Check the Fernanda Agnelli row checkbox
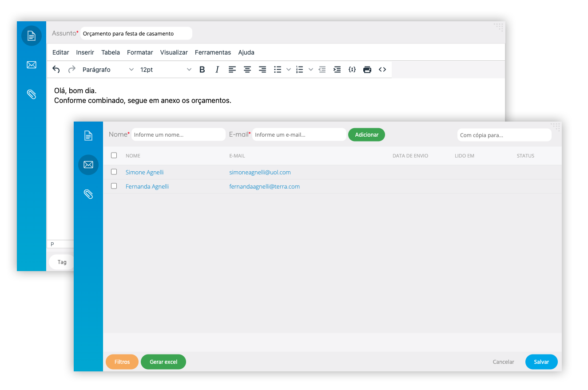The height and width of the screenshot is (390, 588). click(x=114, y=186)
